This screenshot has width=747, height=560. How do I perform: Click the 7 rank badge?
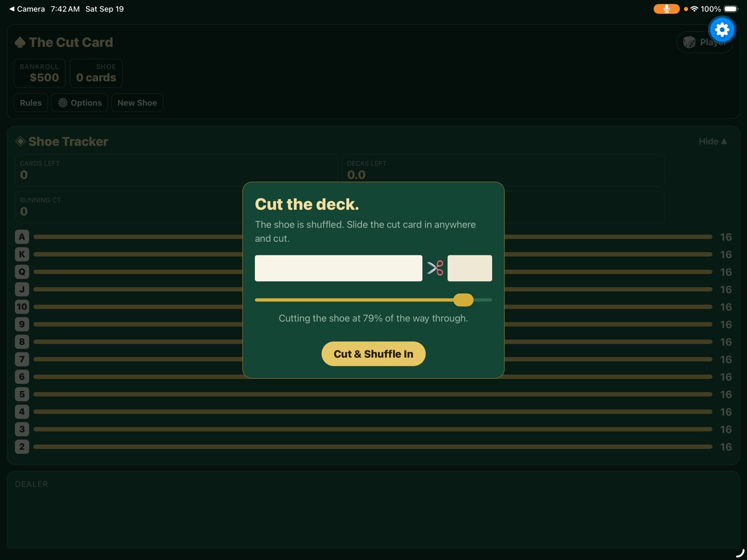click(x=22, y=359)
